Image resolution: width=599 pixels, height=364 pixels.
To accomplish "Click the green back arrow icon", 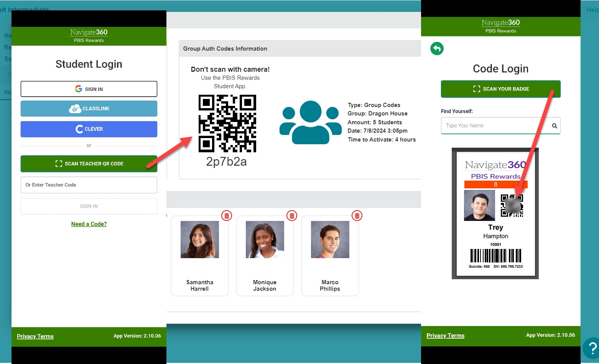I will 437,49.
